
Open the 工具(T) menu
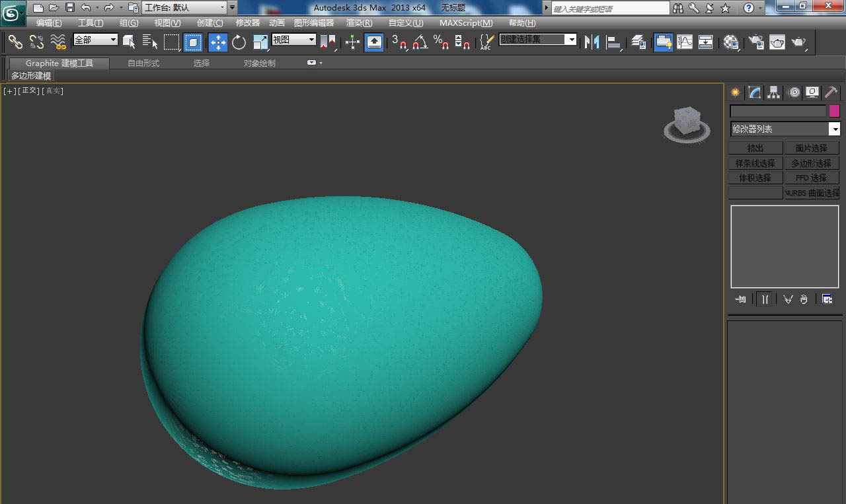tap(91, 23)
